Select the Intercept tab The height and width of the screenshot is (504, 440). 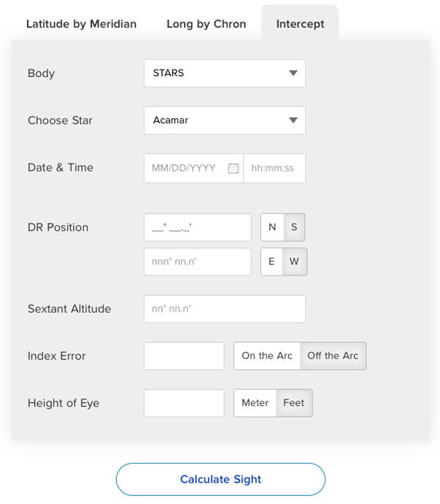point(300,23)
